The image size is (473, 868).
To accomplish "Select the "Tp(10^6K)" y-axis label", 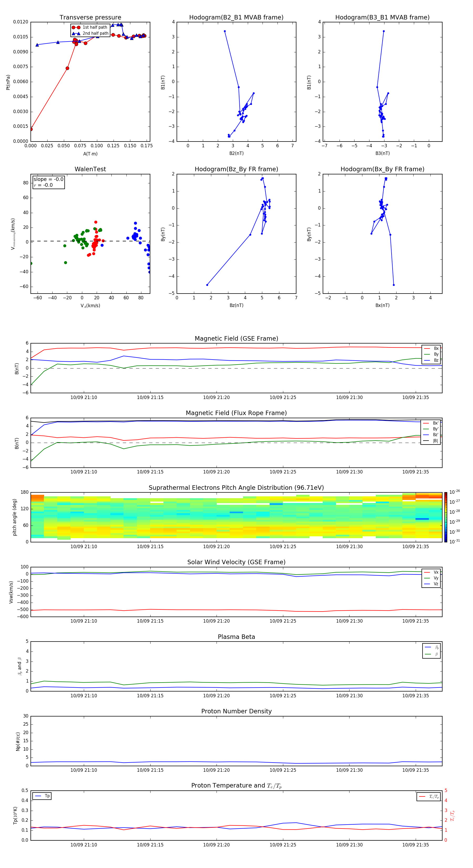I will [x=15, y=815].
